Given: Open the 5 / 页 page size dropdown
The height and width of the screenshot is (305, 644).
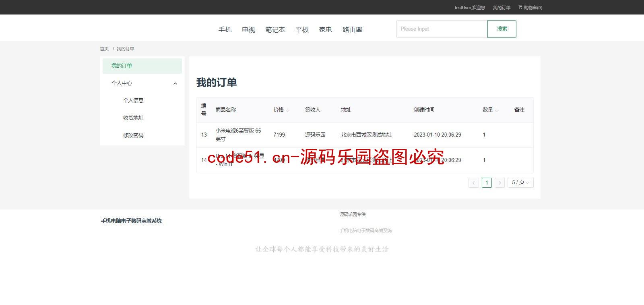Looking at the screenshot, I should (520, 183).
